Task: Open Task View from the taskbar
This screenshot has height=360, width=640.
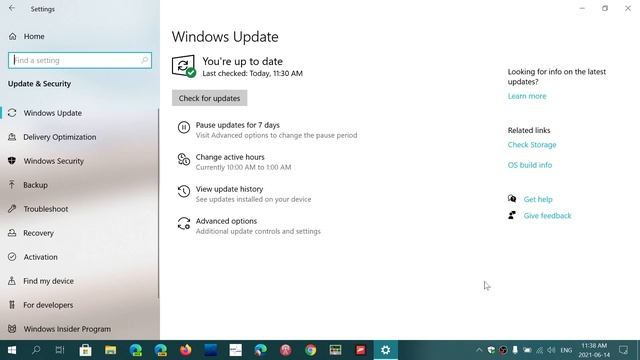Action: (60, 350)
